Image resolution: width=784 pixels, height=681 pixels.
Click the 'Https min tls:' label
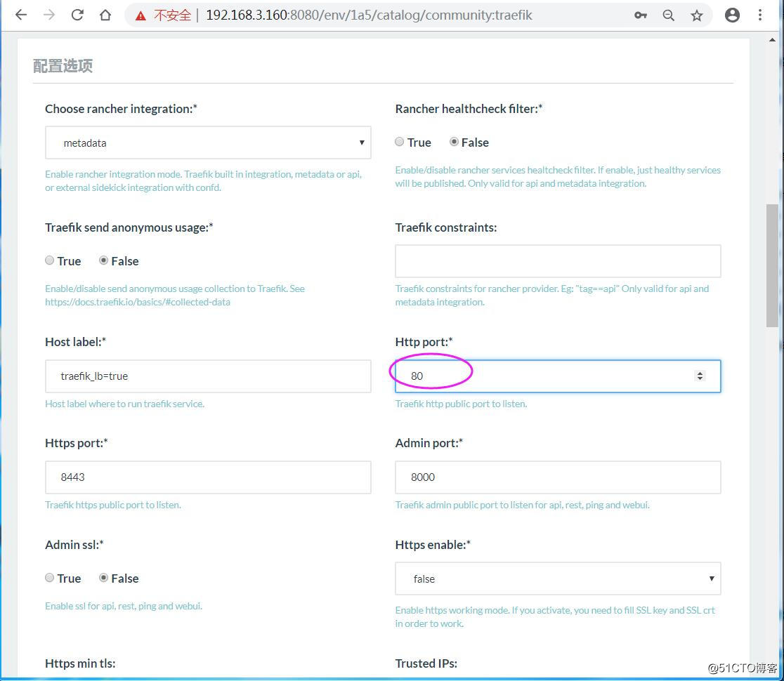(x=80, y=663)
